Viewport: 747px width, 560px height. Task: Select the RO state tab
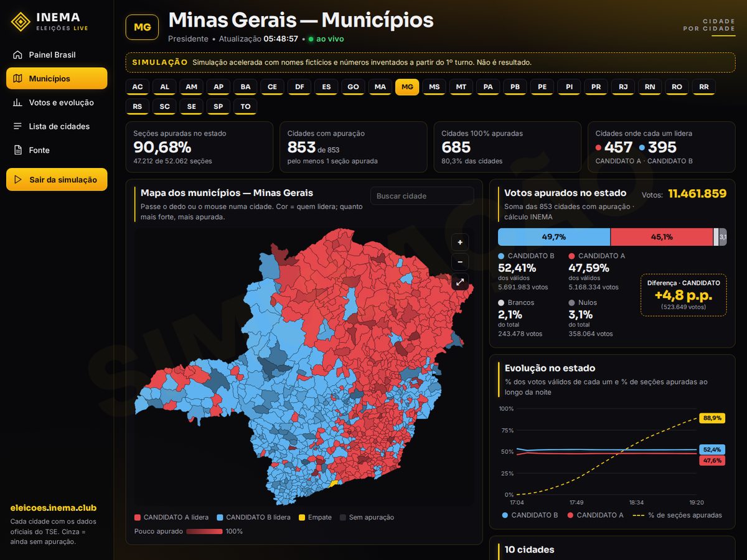click(677, 87)
